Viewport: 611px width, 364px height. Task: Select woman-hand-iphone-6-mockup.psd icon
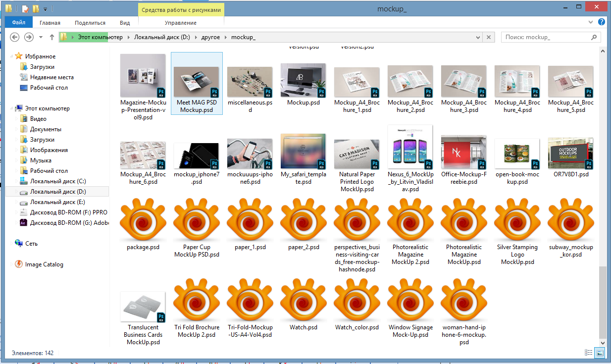[x=464, y=300]
